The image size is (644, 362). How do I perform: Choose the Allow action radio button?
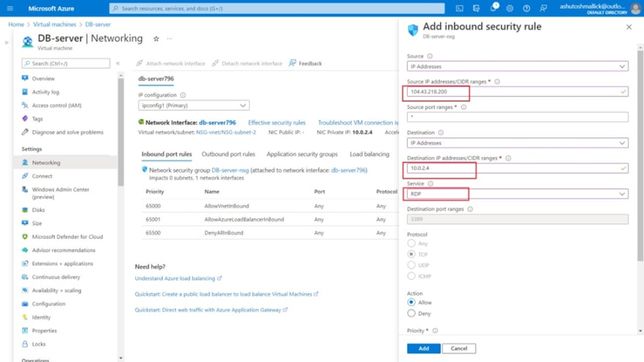pyautogui.click(x=411, y=302)
